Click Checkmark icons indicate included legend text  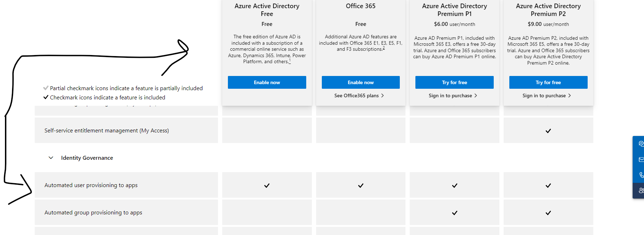(108, 98)
